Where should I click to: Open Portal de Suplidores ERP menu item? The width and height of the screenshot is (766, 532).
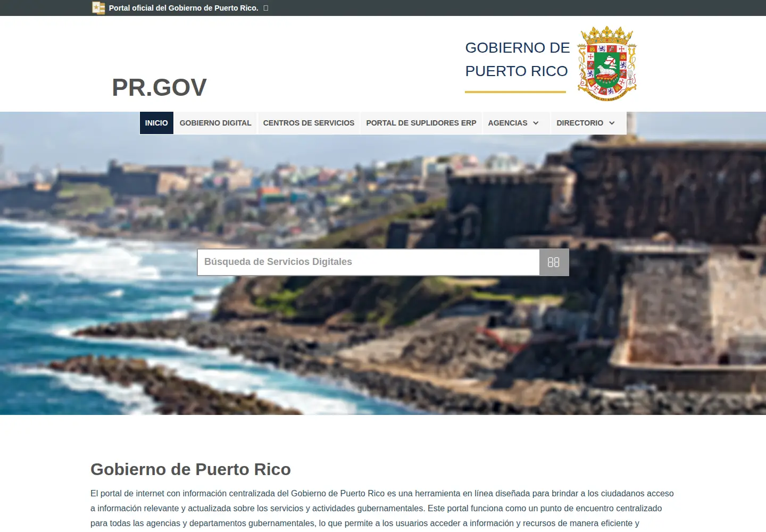coord(421,123)
